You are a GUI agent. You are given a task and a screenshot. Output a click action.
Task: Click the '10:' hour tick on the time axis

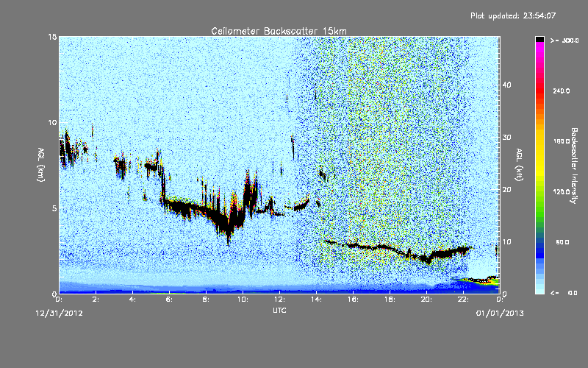click(x=243, y=300)
